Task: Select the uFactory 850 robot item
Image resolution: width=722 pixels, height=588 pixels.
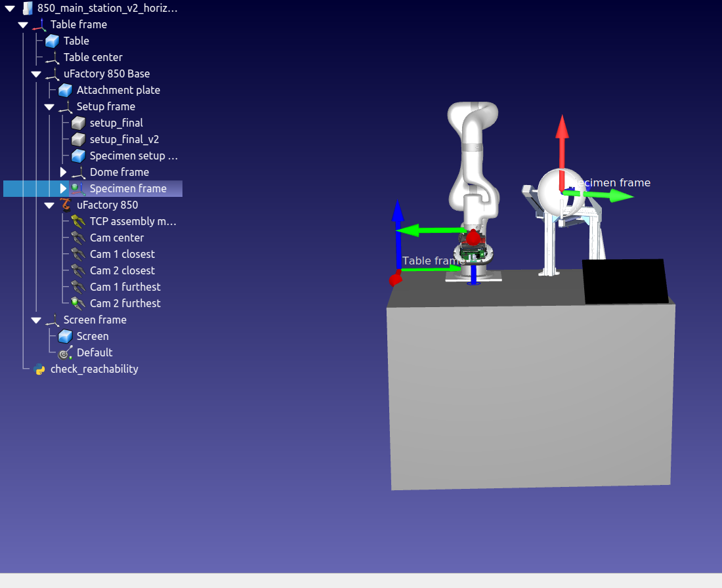Action: [107, 205]
